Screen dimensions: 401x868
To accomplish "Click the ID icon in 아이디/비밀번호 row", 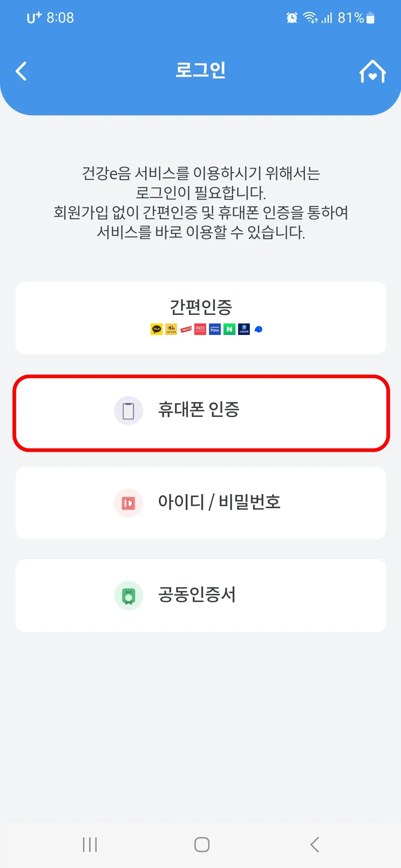I will [128, 503].
